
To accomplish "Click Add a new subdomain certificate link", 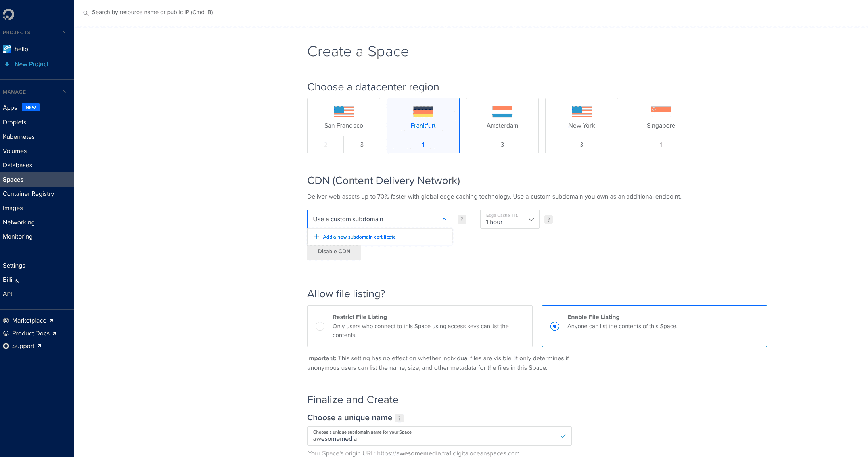I will (x=359, y=237).
